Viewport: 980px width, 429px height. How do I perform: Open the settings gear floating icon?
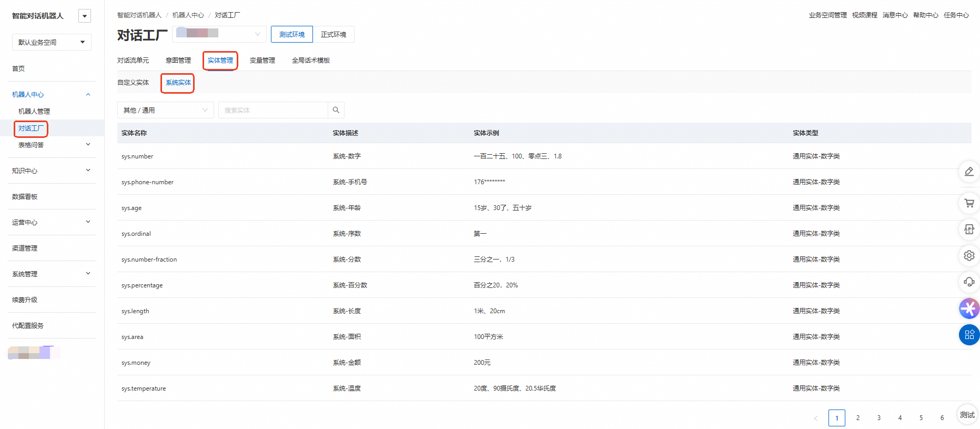pyautogui.click(x=969, y=255)
